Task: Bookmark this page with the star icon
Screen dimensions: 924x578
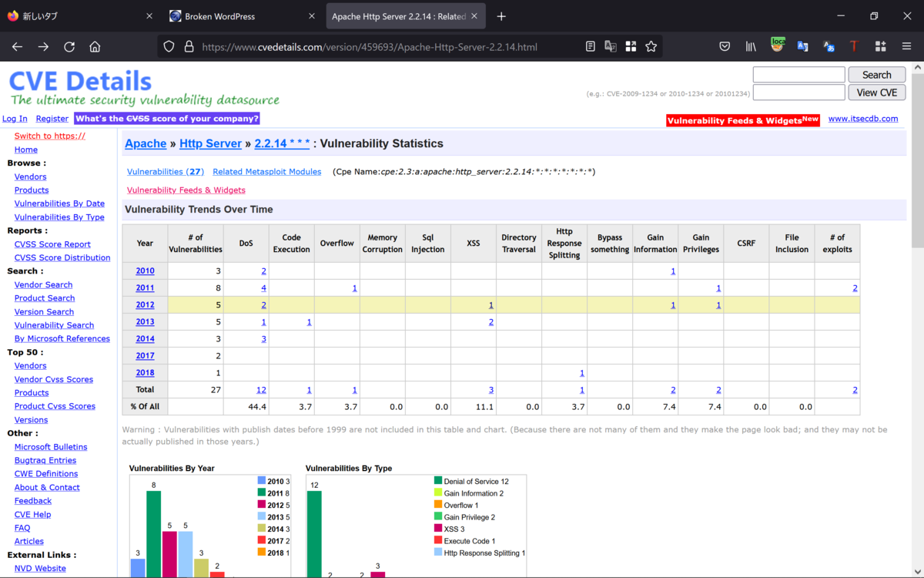Action: click(x=651, y=46)
